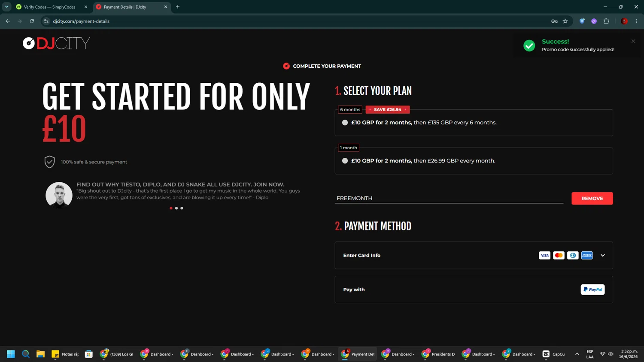Show hidden system tray icons
644x362 pixels.
577,354
